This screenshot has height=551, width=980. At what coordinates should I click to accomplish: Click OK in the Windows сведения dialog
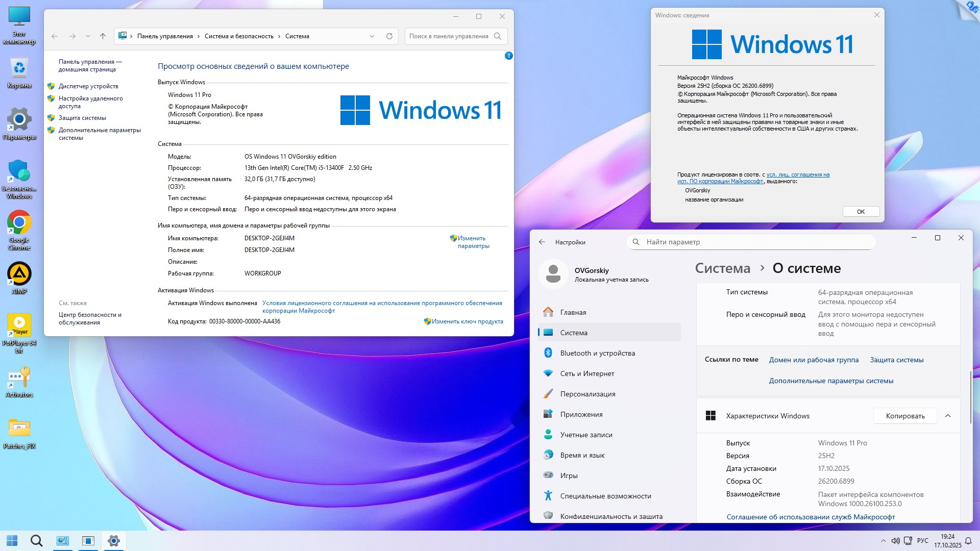(861, 212)
